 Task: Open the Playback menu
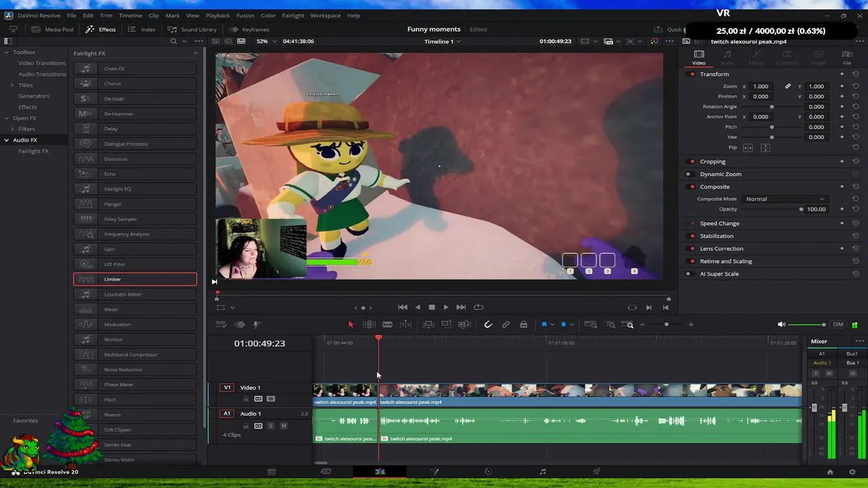pyautogui.click(x=218, y=16)
